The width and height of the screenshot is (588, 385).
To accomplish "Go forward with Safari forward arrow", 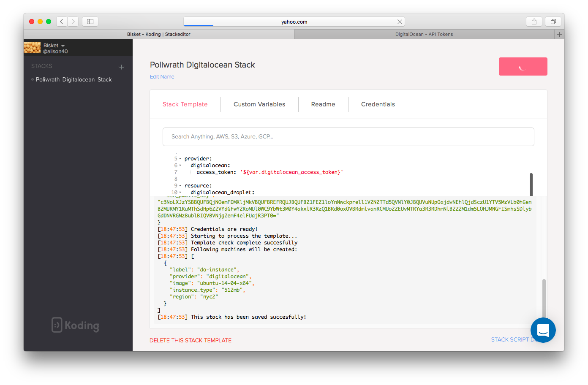I will pyautogui.click(x=73, y=22).
